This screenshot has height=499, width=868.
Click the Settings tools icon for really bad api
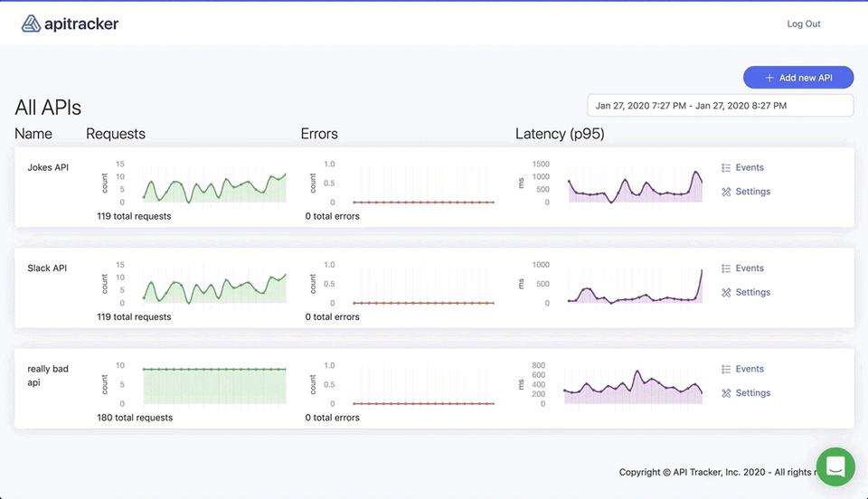point(726,393)
